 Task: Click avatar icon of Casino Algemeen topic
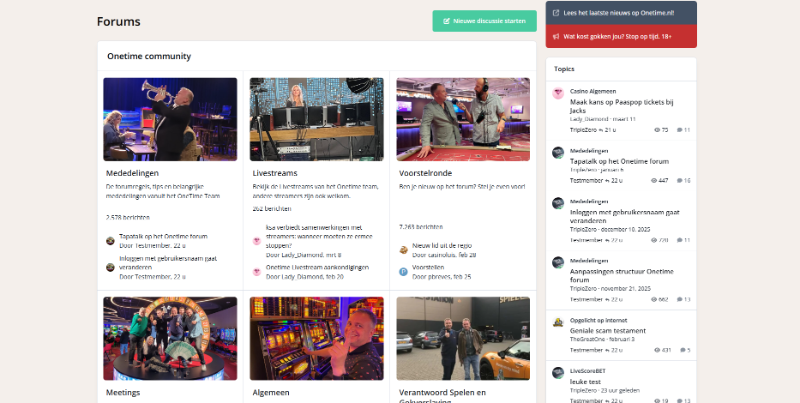558,93
